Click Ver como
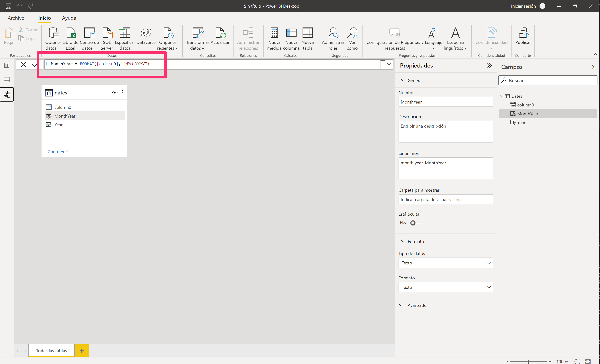The height and width of the screenshot is (364, 600). (x=352, y=39)
